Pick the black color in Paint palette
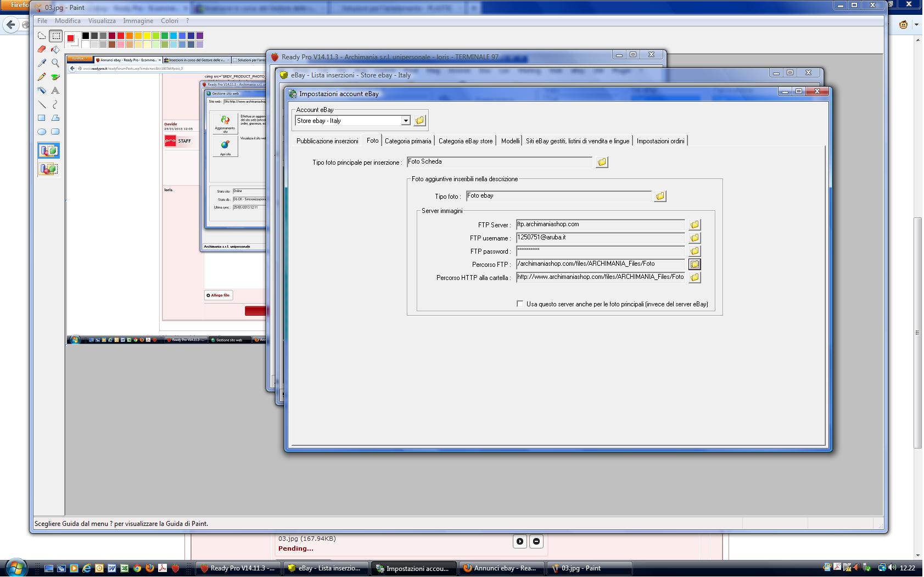Image resolution: width=924 pixels, height=577 pixels. tap(86, 36)
